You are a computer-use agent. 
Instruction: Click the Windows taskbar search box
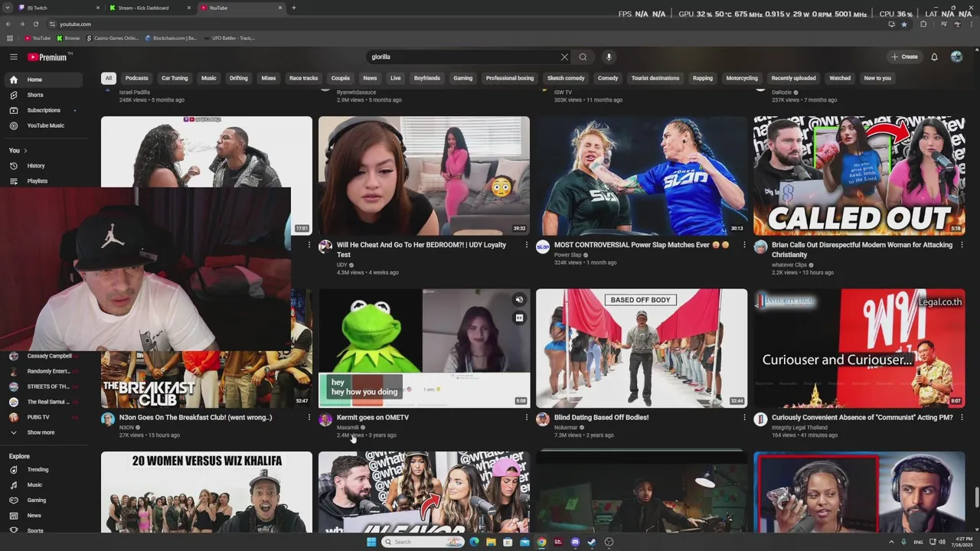[423, 542]
